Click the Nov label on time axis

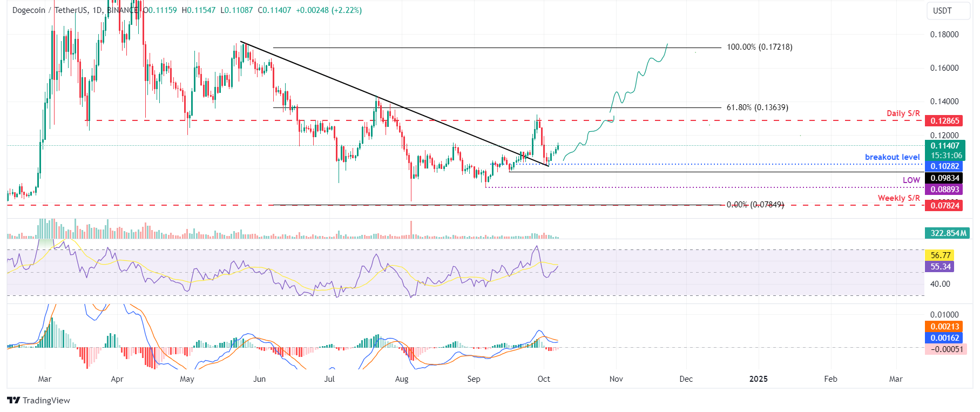pos(616,379)
